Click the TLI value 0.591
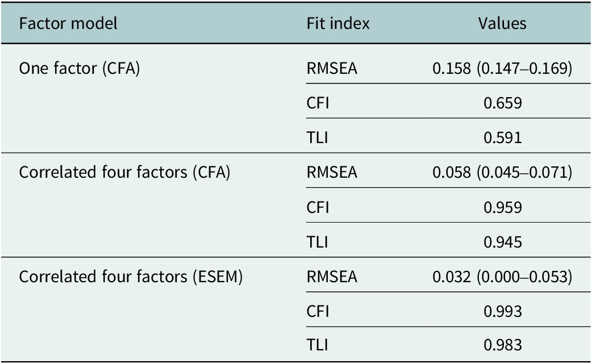Image resolution: width=592 pixels, height=364 pixels. (502, 138)
